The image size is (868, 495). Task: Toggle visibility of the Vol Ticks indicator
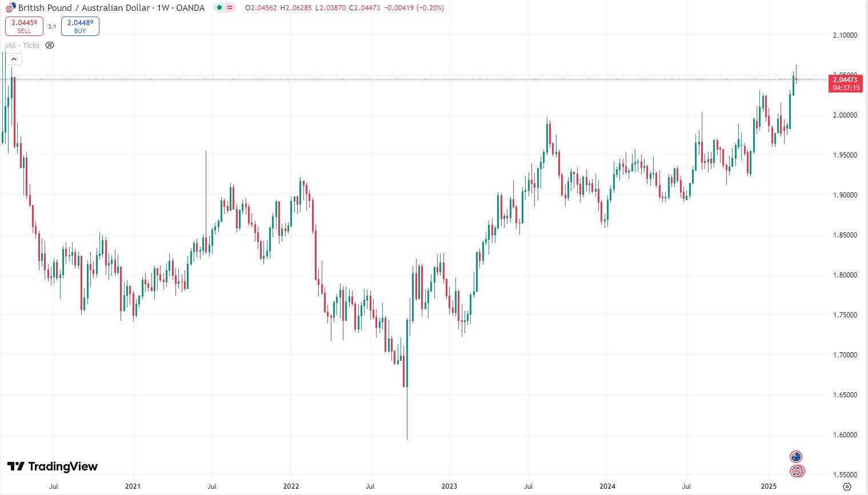tap(50, 45)
